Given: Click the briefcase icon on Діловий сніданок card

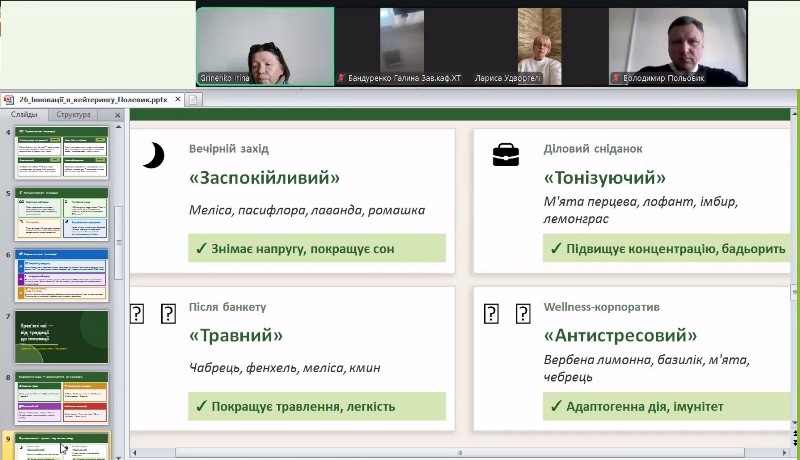Looking at the screenshot, I should pos(506,155).
